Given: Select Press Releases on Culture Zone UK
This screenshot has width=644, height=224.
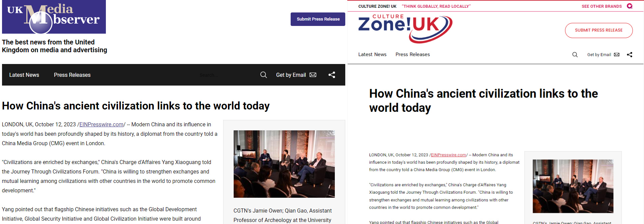Looking at the screenshot, I should point(412,55).
